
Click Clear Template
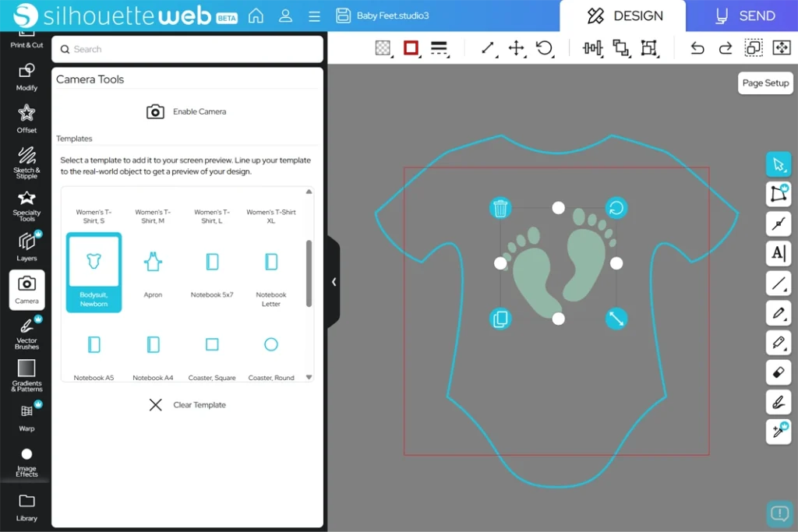point(187,405)
